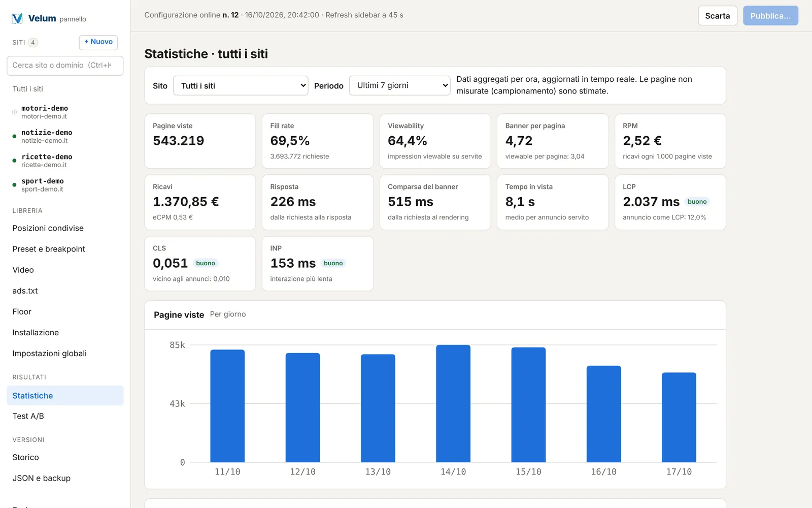The height and width of the screenshot is (508, 812).
Task: Click the buono badge on CLS card
Action: click(x=206, y=263)
